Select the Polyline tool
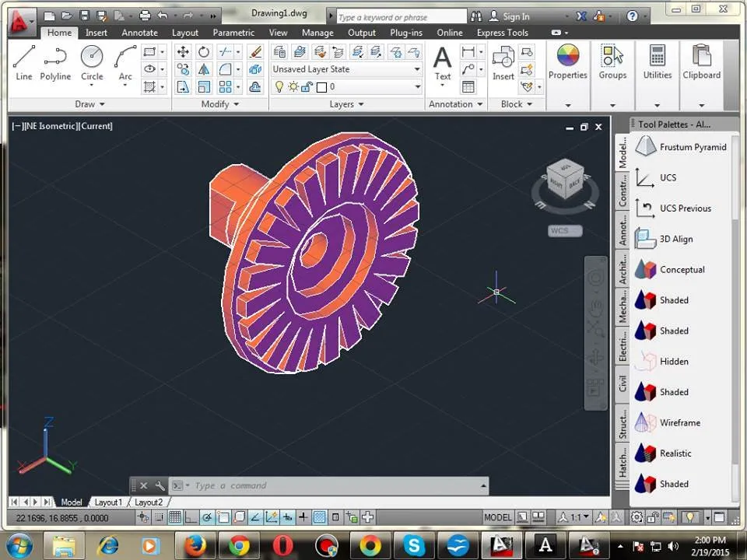 (55, 62)
